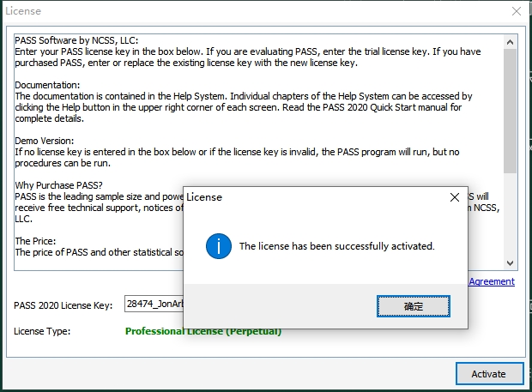Close the main License window
This screenshot has width=532, height=392.
[516, 12]
